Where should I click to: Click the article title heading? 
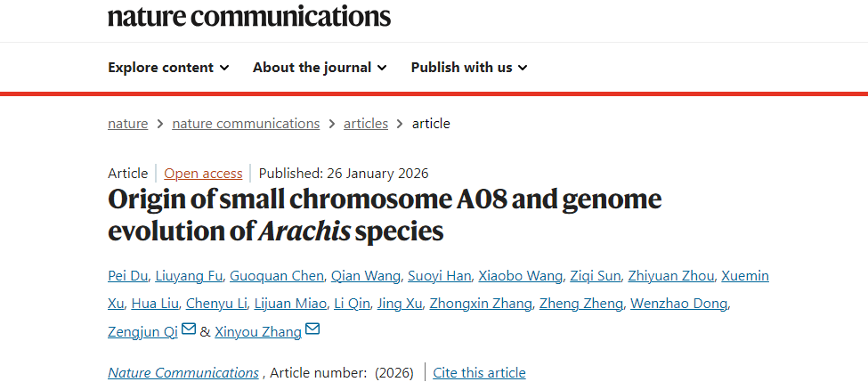pyautogui.click(x=385, y=215)
